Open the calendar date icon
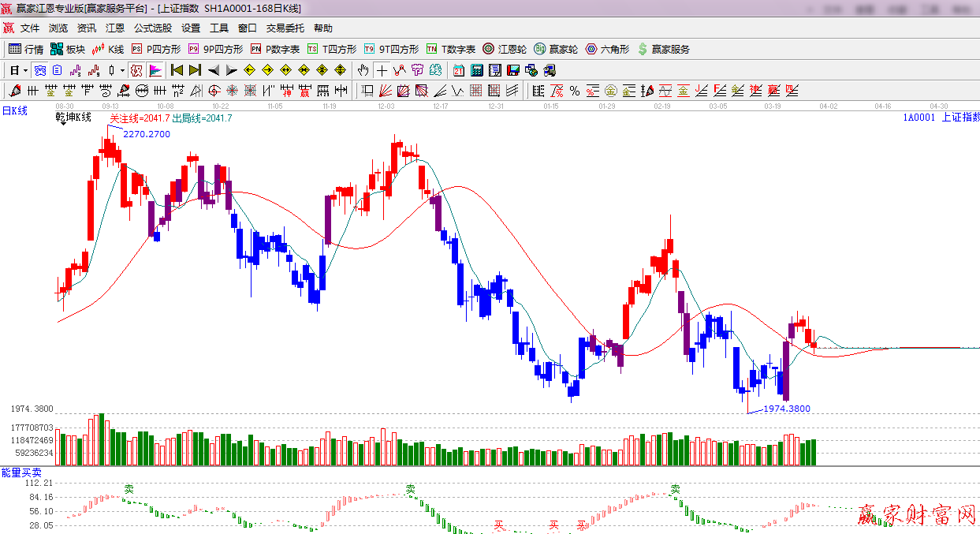This screenshot has height=534, width=980. (458, 70)
